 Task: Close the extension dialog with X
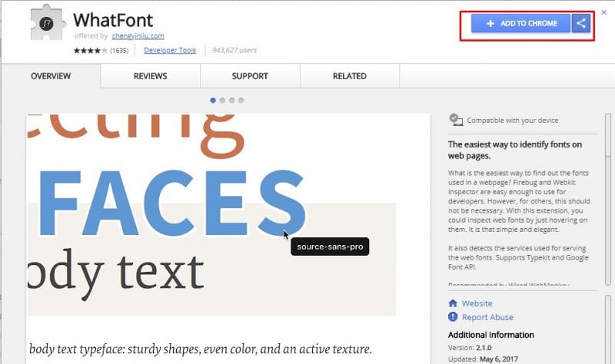click(603, 12)
